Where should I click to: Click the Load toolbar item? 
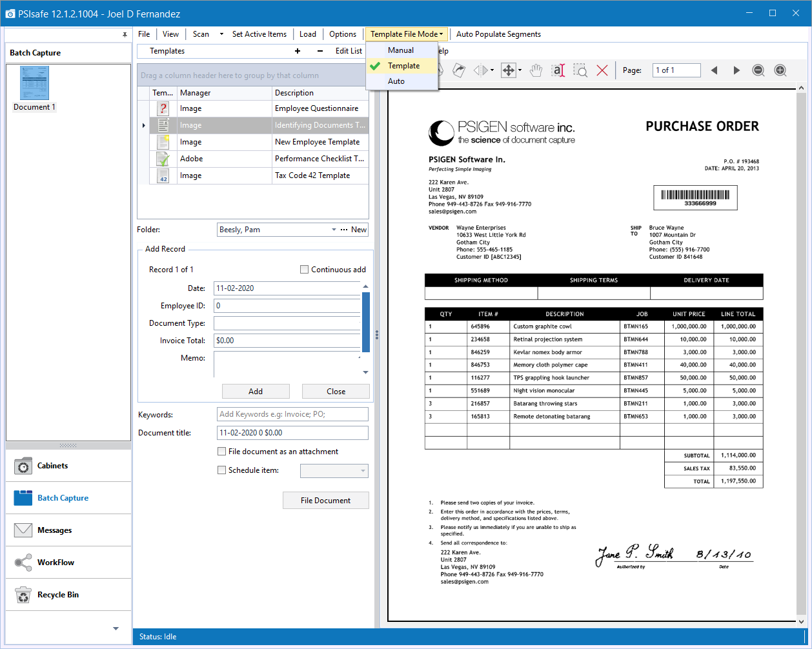point(308,34)
